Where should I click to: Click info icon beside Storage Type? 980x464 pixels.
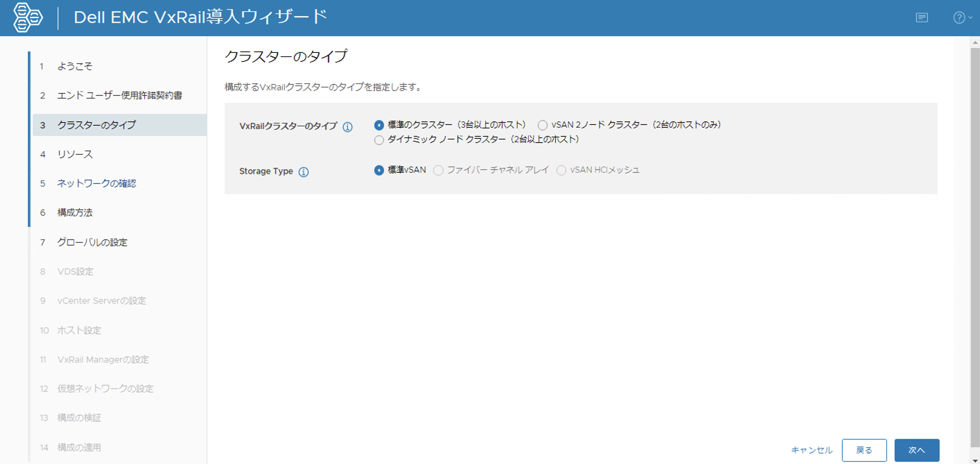pos(303,172)
